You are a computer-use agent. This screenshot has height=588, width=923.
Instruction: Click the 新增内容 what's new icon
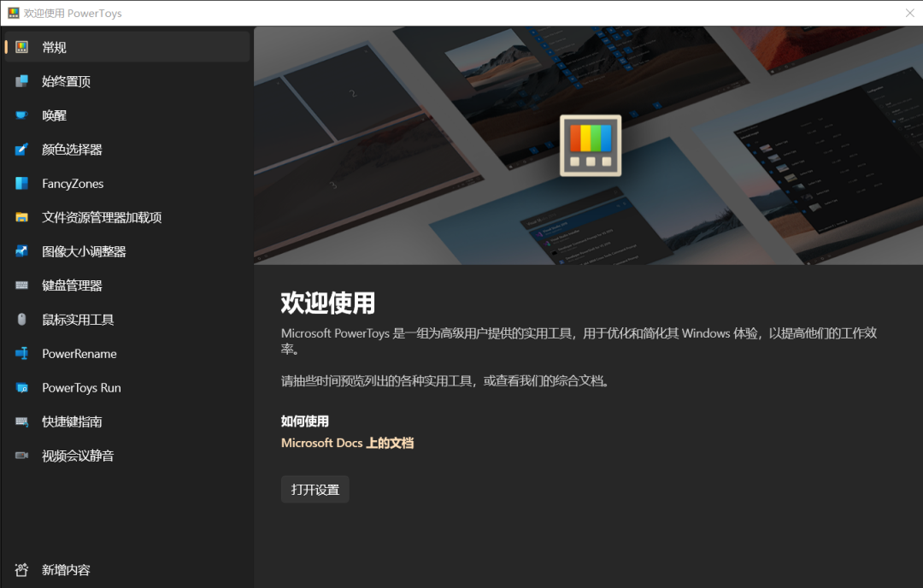pyautogui.click(x=21, y=570)
